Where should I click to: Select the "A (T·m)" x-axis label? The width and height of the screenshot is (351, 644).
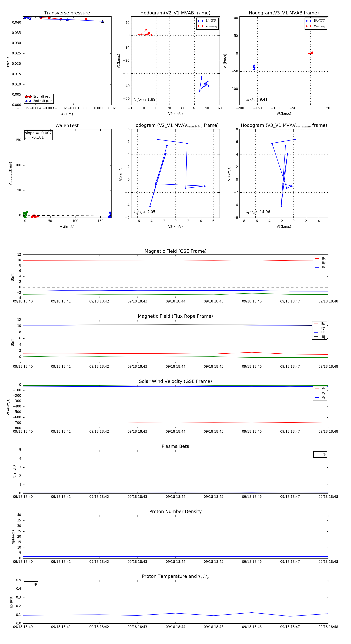tap(67, 114)
